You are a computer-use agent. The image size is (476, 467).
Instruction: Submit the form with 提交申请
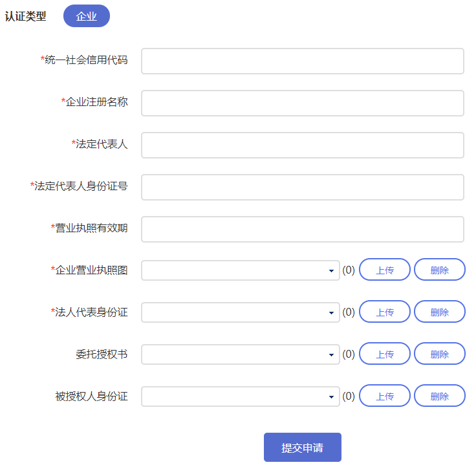[x=302, y=448]
